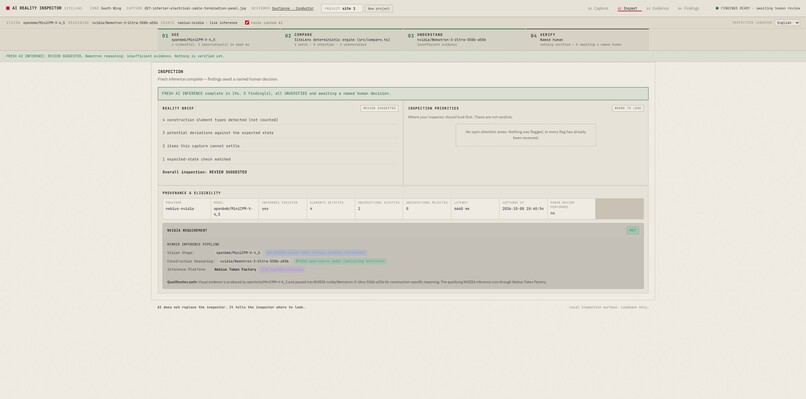Click the Captured At timestamp cell

tap(523, 209)
